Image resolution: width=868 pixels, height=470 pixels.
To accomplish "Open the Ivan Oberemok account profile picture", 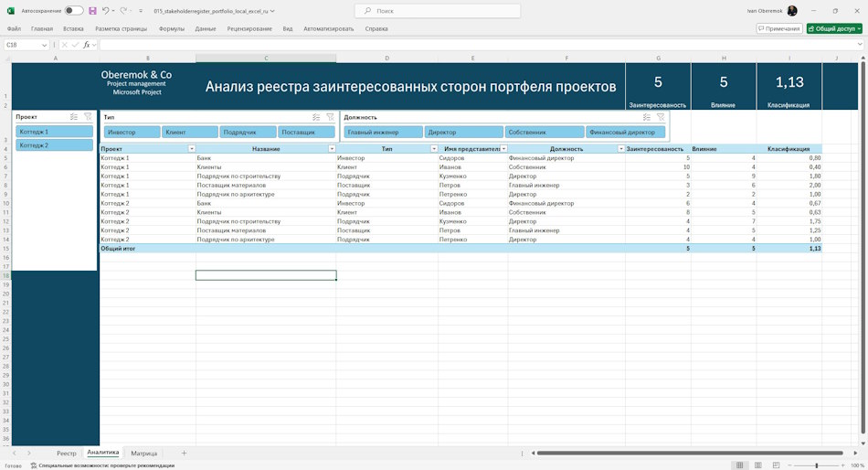I will [x=792, y=11].
